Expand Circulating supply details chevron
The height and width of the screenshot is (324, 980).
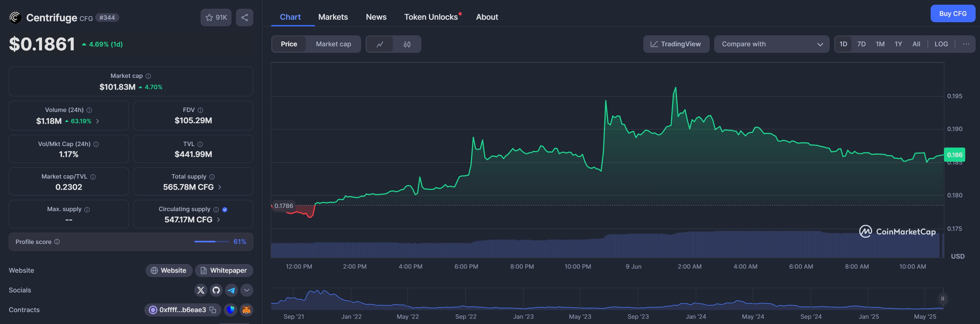coord(218,220)
